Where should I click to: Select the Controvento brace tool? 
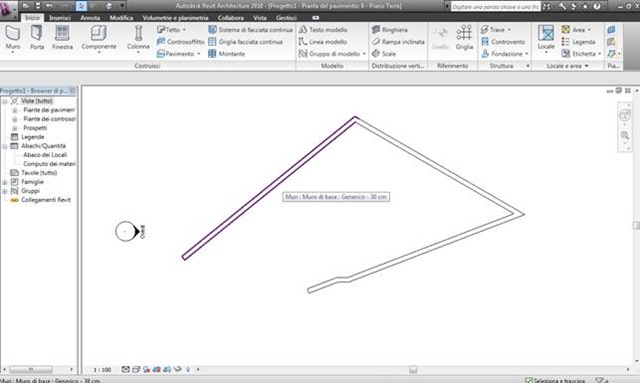tap(503, 42)
